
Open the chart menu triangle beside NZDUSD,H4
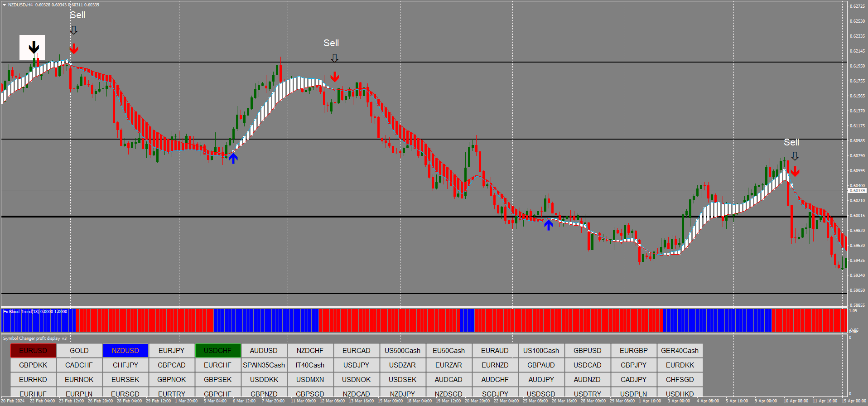(4, 5)
